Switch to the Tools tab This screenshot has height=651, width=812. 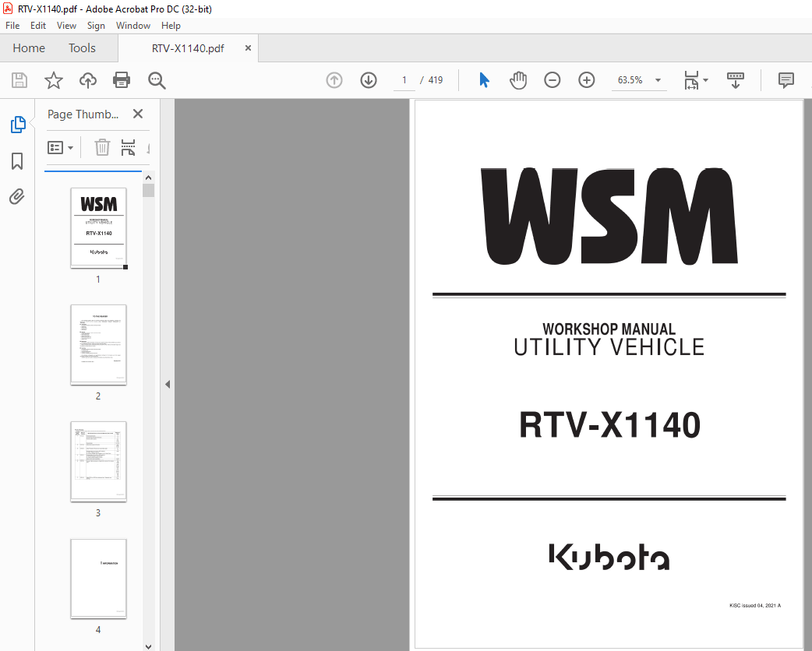82,48
